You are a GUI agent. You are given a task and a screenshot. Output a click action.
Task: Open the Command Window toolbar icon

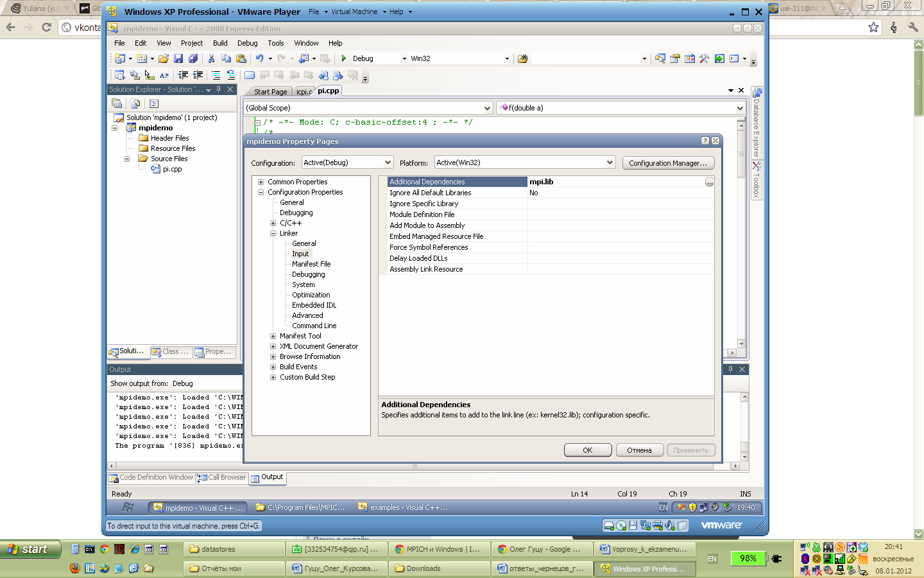point(734,58)
